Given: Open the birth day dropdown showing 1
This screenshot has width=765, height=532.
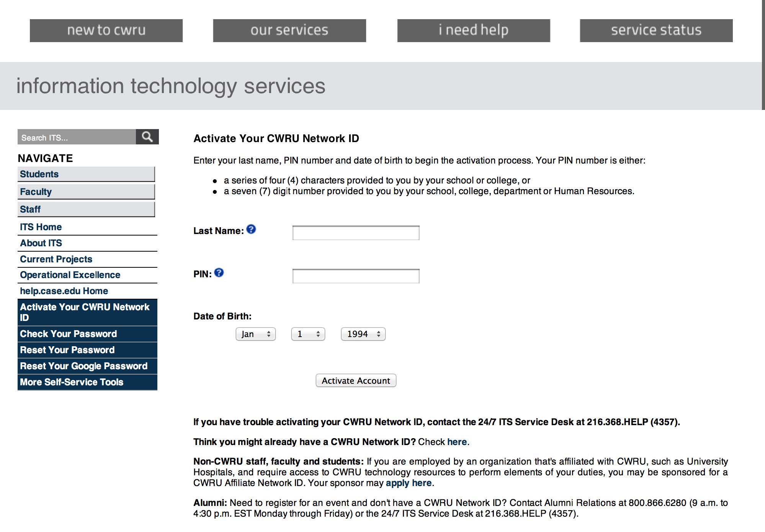Looking at the screenshot, I should [x=307, y=334].
